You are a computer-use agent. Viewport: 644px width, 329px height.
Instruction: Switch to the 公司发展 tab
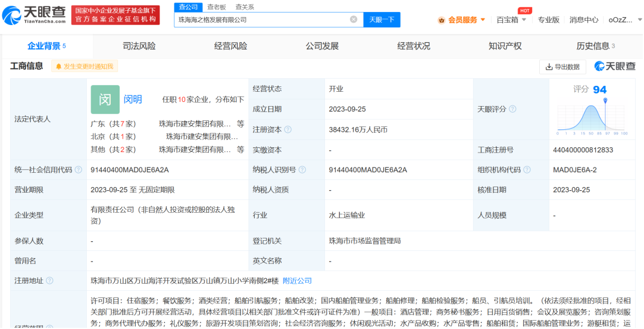click(322, 46)
